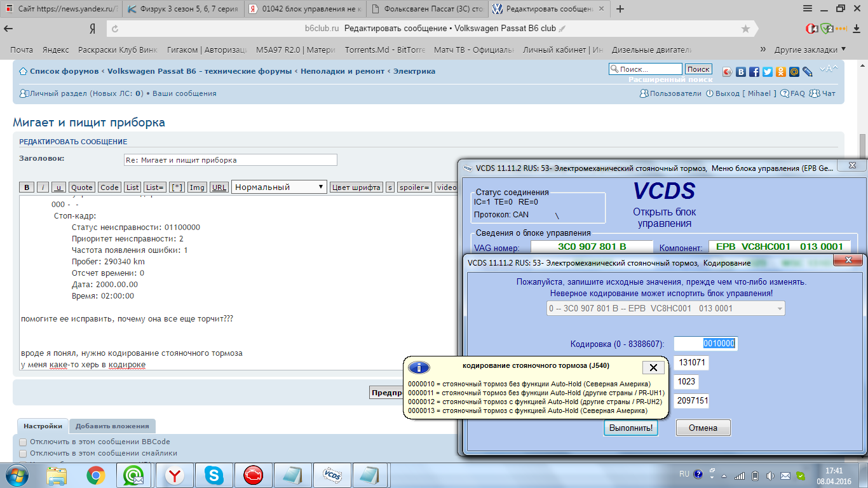Switch to the 'Добавить вложения' tab
Image resolution: width=868 pixels, height=488 pixels.
tap(112, 426)
